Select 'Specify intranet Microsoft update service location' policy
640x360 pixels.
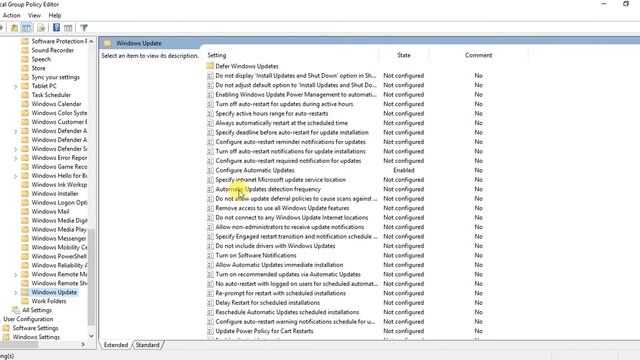280,180
